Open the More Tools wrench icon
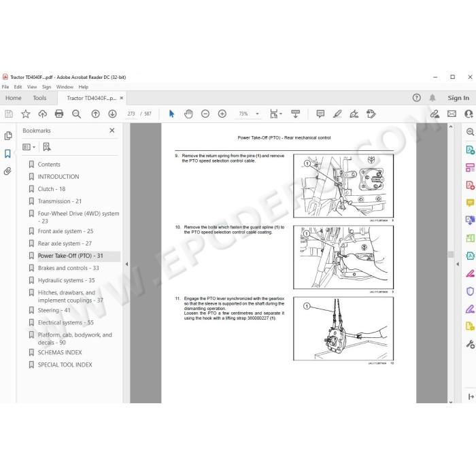The width and height of the screenshot is (476, 476). 470,344
